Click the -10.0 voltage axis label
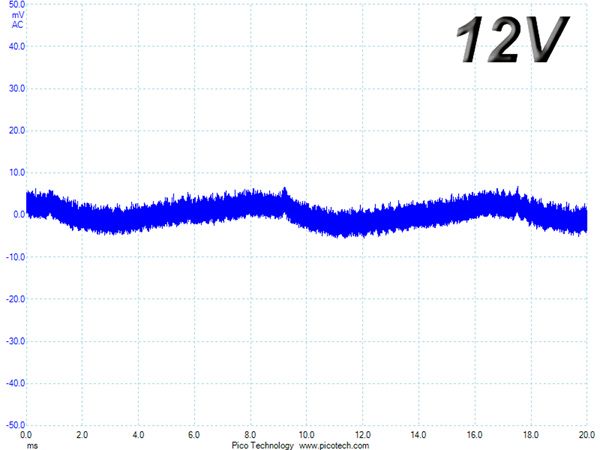 [16, 257]
